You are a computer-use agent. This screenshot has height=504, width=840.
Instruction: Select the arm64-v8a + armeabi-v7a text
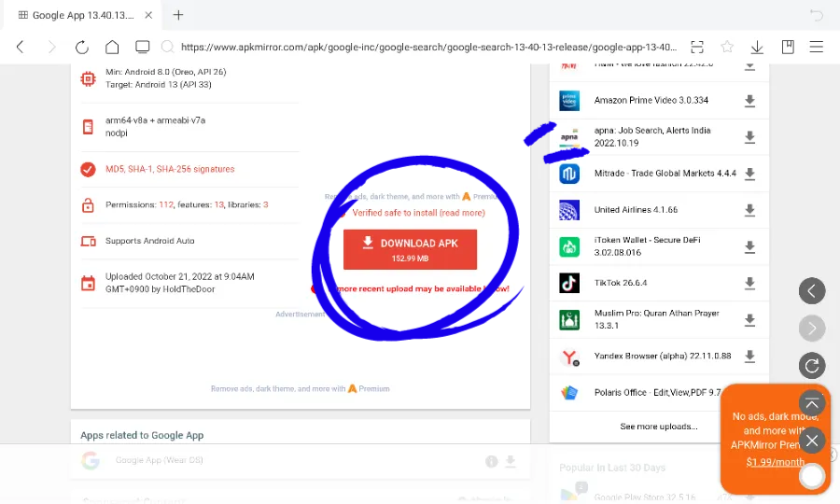[x=155, y=120]
